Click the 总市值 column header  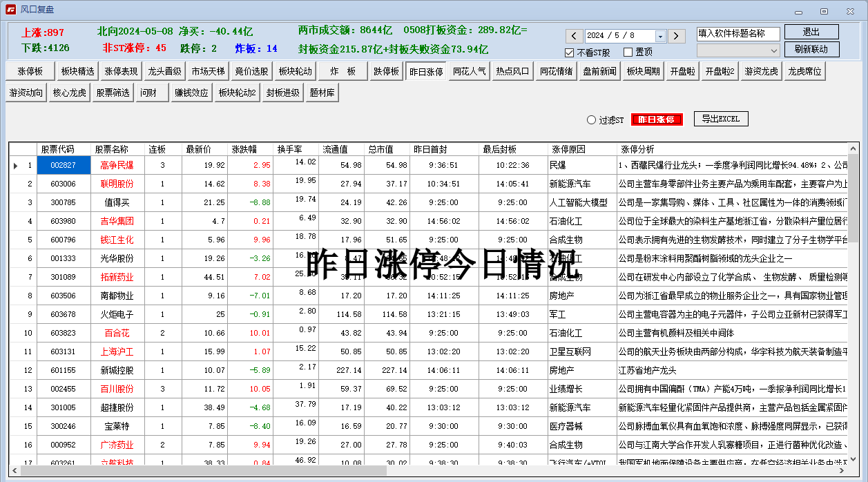click(387, 149)
